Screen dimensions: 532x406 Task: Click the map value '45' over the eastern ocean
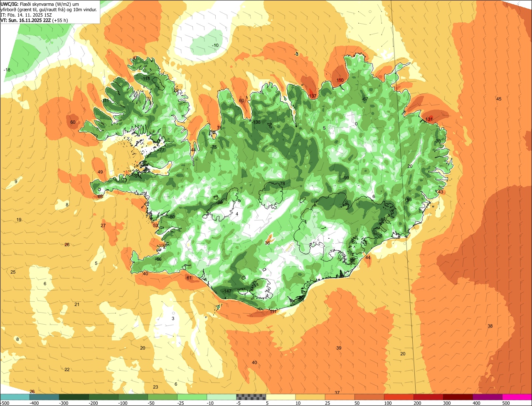(x=499, y=98)
